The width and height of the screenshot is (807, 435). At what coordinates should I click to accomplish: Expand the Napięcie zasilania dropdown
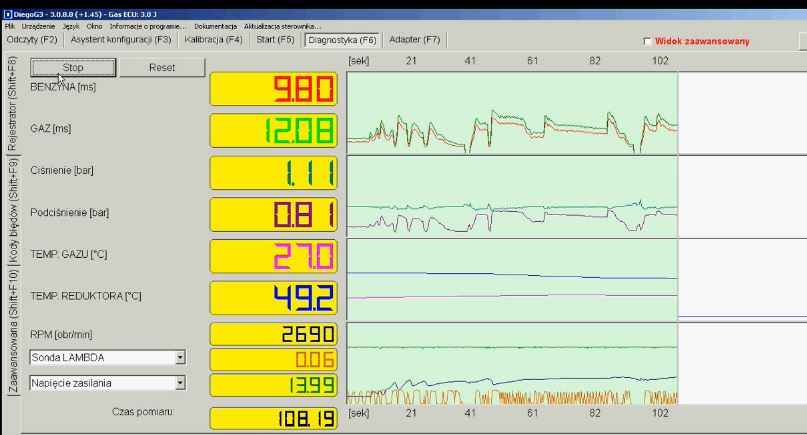(180, 382)
